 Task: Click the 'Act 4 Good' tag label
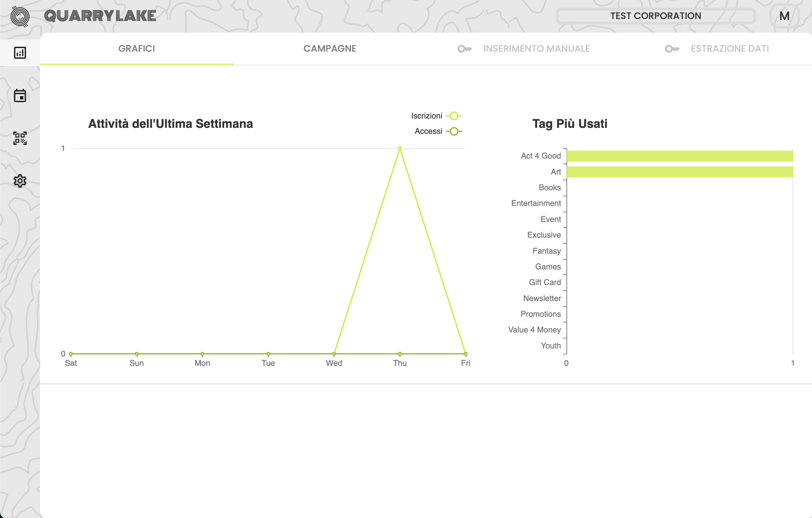click(540, 156)
